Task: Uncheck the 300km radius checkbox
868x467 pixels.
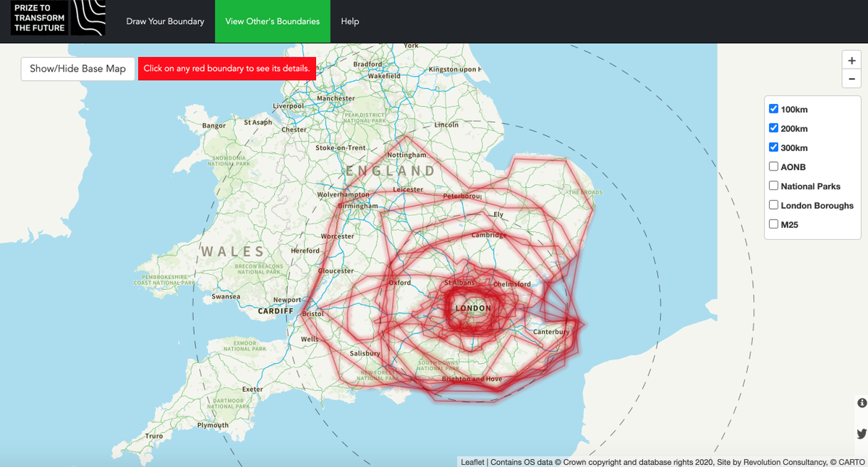Action: 773,147
